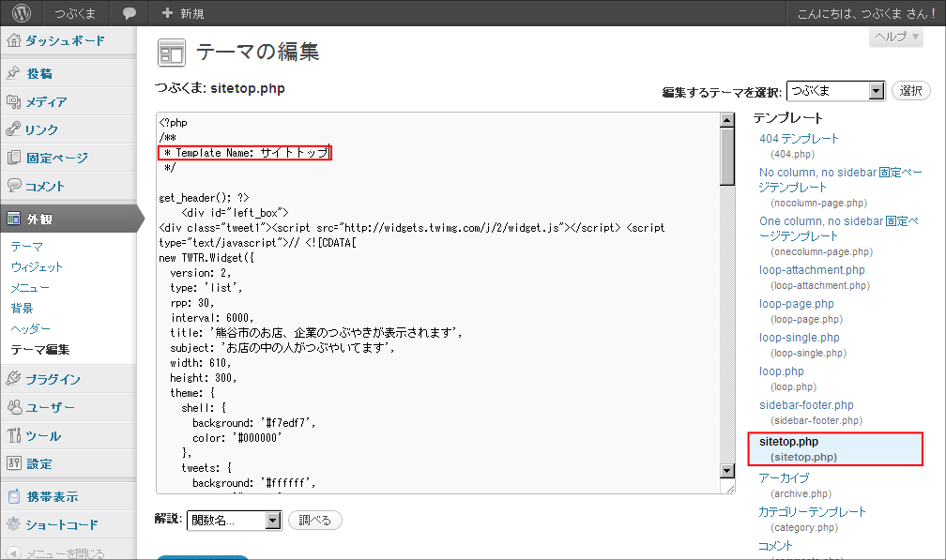Open loop-page.php template link

(797, 303)
